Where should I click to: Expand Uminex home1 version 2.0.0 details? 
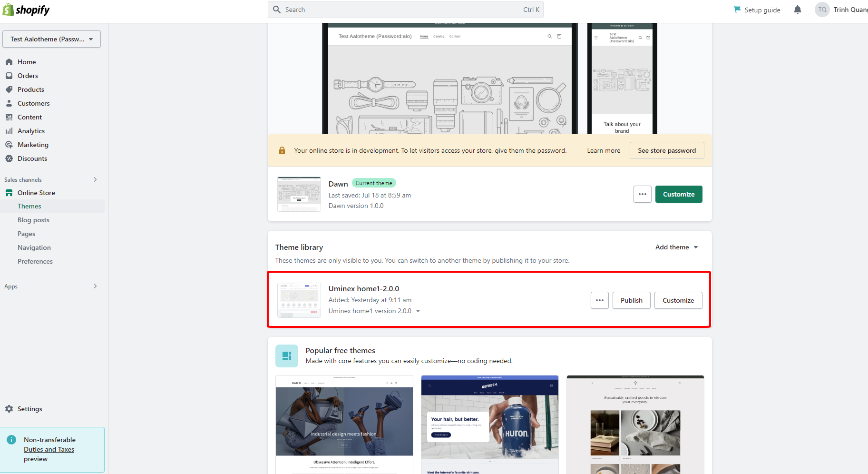pos(418,311)
